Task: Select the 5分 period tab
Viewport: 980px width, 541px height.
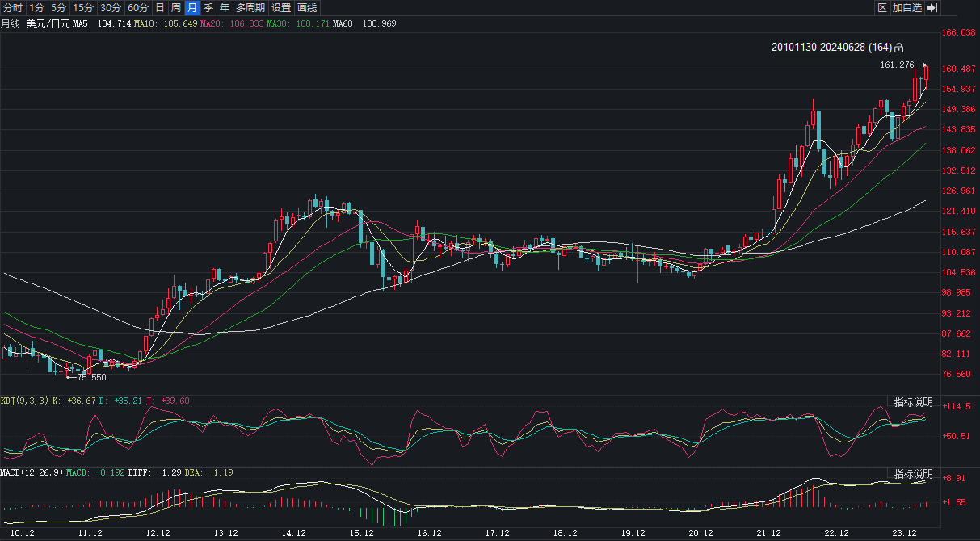Action: (59, 8)
